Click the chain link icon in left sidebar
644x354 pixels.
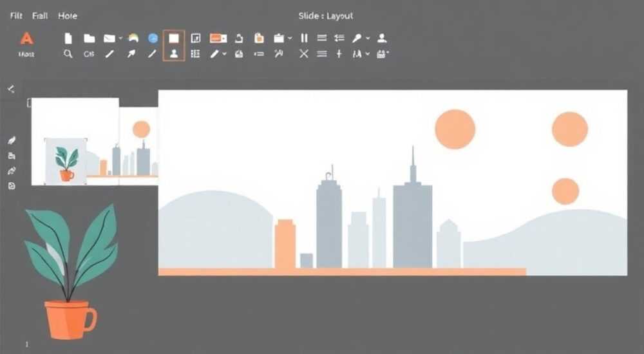click(x=12, y=171)
